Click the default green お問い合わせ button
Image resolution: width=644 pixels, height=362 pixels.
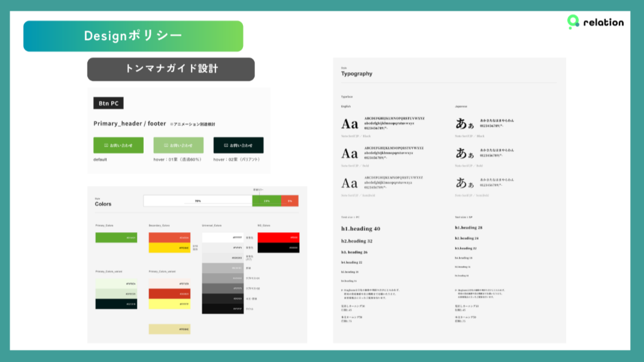tap(118, 145)
